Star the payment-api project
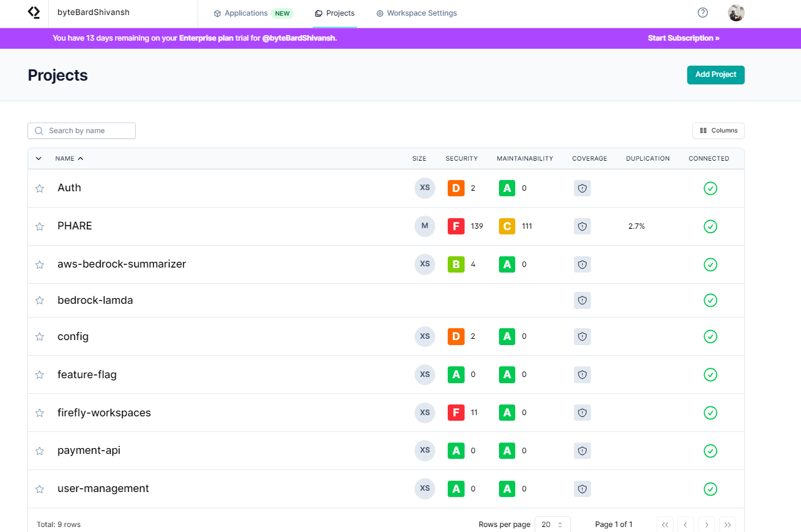801x532 pixels. coord(39,451)
